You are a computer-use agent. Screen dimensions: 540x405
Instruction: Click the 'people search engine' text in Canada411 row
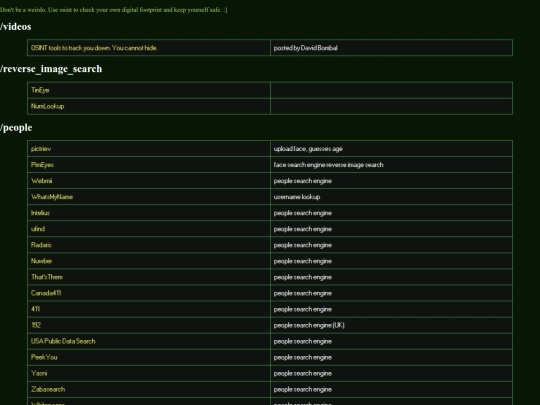[303, 293]
